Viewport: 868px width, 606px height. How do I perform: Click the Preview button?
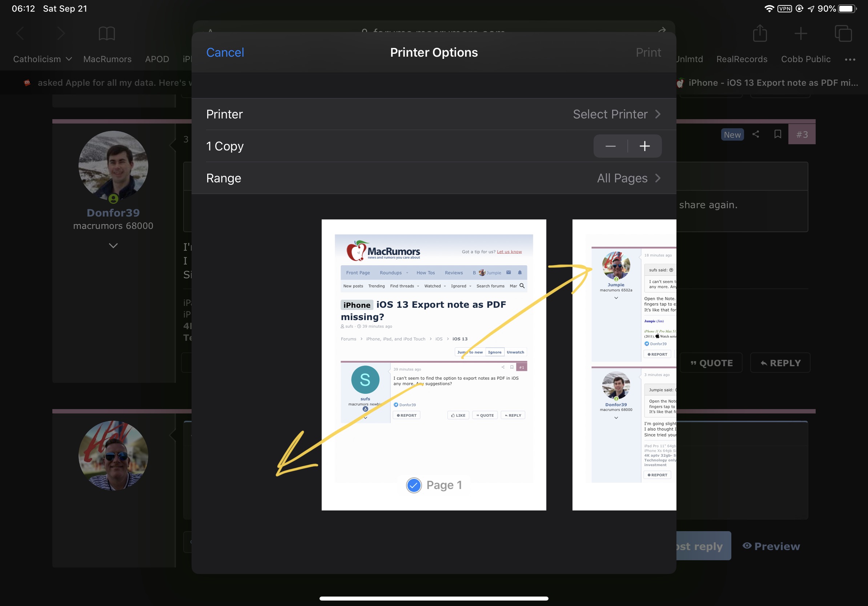771,546
